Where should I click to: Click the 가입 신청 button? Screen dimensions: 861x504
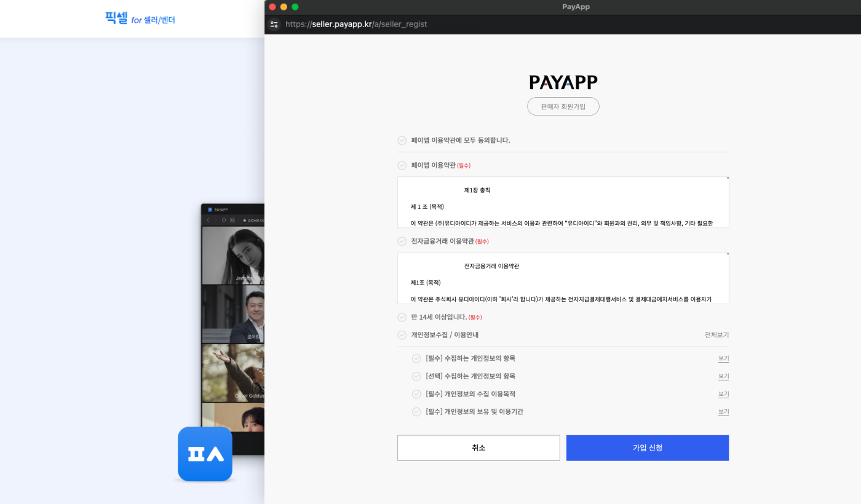click(648, 448)
